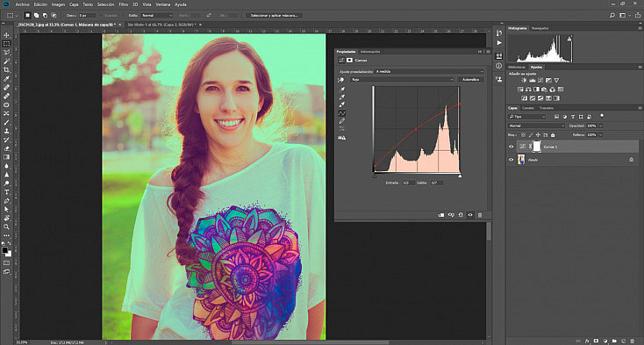Screen dimensions: 644x345
Task: Click the gray point eyedropper in Curves
Action: coord(341,97)
